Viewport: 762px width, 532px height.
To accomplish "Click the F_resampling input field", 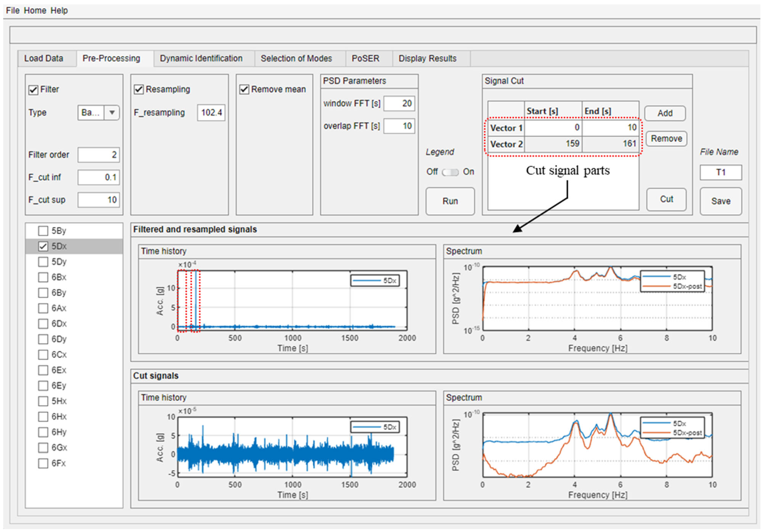I will click(211, 113).
